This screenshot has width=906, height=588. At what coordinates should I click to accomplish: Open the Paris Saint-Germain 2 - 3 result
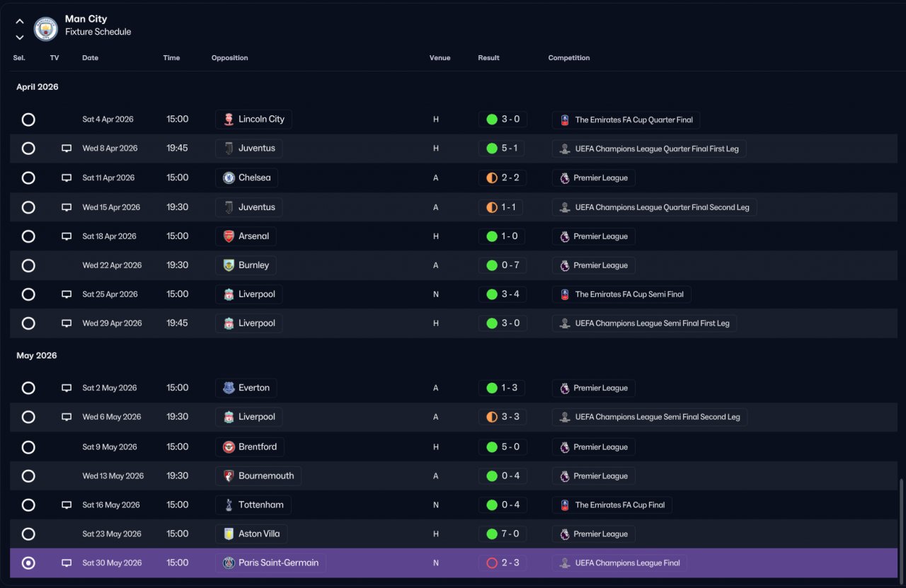[503, 563]
